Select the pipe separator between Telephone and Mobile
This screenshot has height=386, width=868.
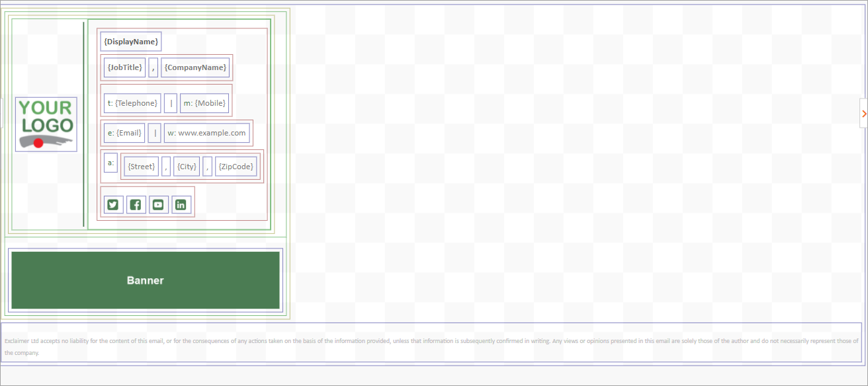[x=171, y=103]
